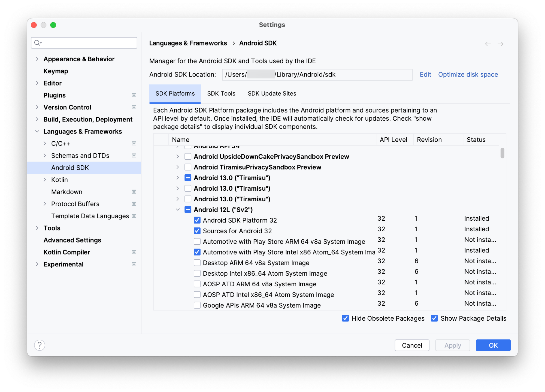Enable Automotive with Play Store ARM 64 v8a
The height and width of the screenshot is (392, 545).
(196, 241)
